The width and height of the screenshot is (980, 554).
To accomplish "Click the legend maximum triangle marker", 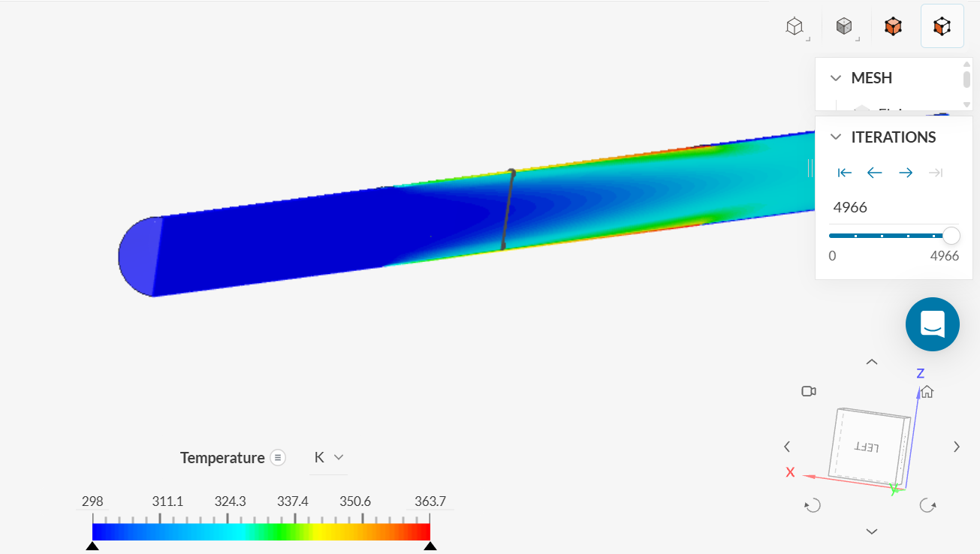I will click(x=430, y=546).
